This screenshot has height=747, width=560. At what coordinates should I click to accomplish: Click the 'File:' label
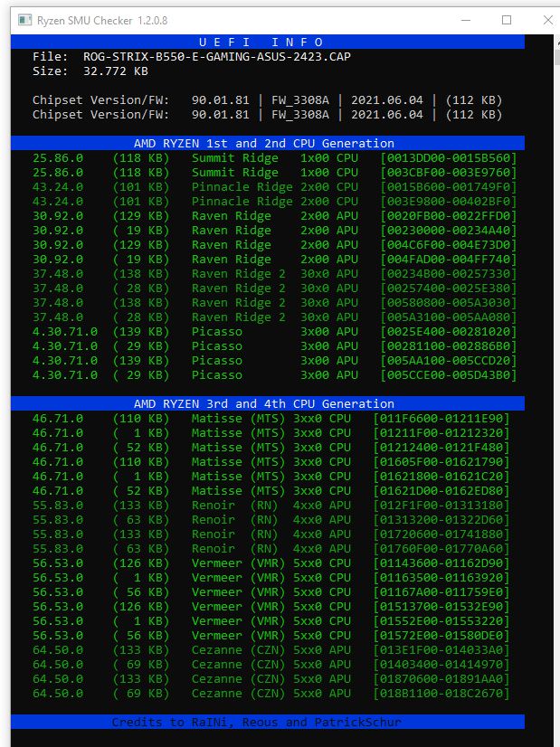50,57
